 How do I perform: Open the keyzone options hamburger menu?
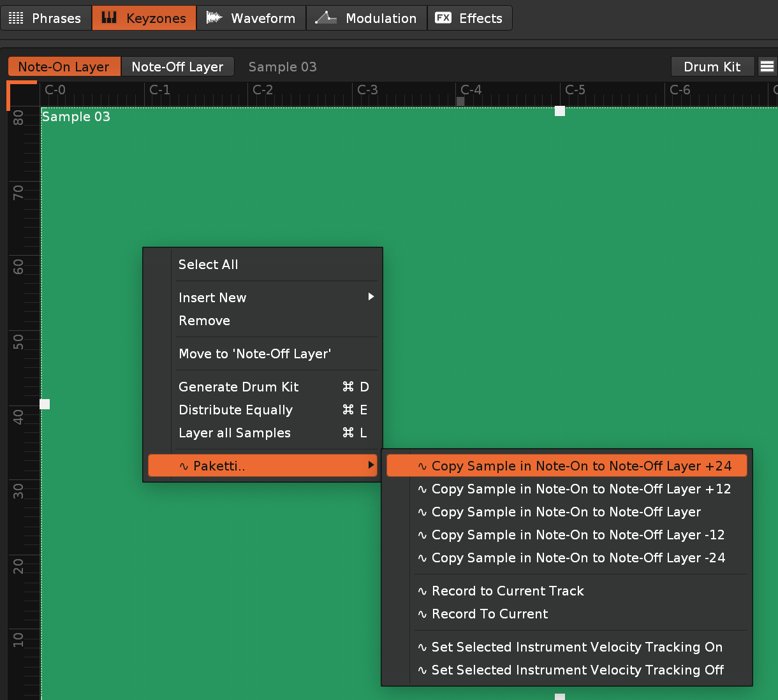tap(767, 66)
